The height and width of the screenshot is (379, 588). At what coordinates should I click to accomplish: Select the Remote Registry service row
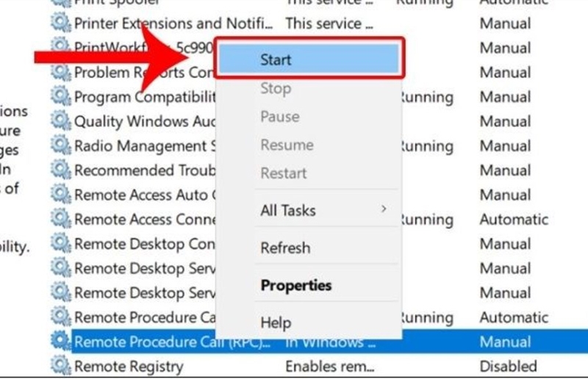[319, 366]
